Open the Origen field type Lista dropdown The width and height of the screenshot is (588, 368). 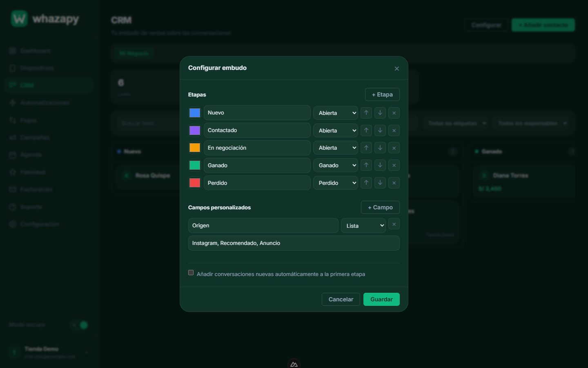point(363,226)
